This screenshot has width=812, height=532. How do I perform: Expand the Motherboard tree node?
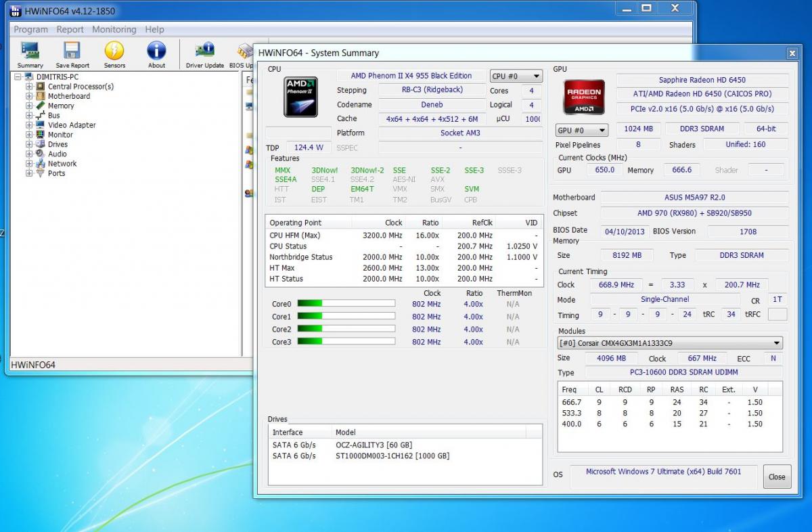pyautogui.click(x=29, y=96)
